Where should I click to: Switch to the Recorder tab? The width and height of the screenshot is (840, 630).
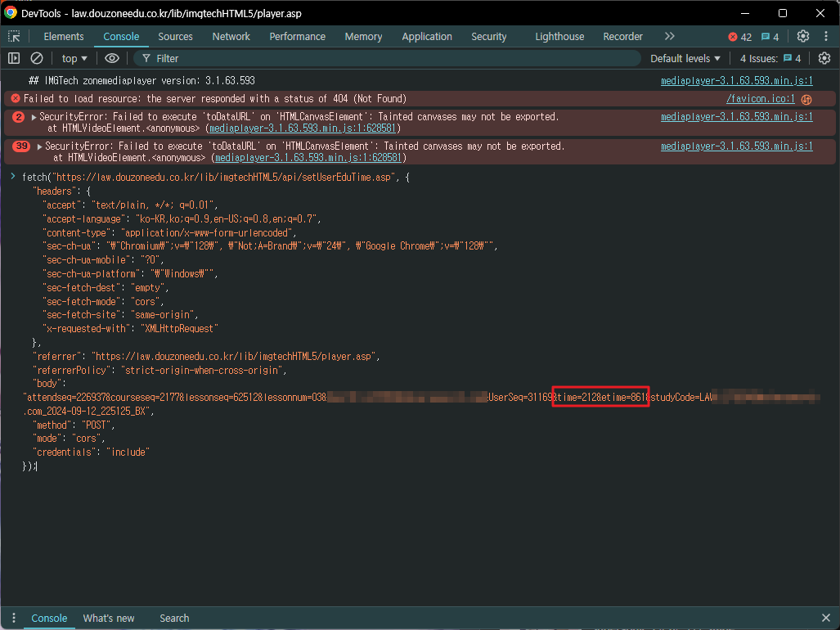[622, 37]
